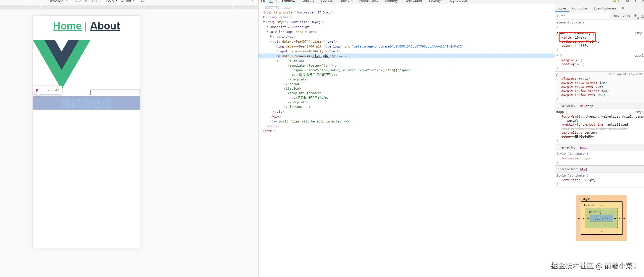This screenshot has height=277, width=644.
Task: Click the 375 × 47 box model content
Action: 601,218
